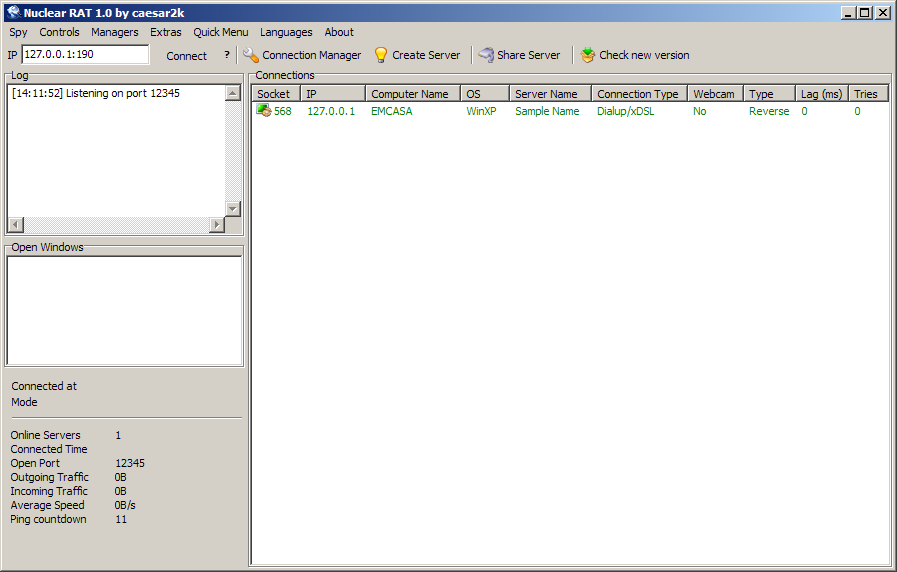This screenshot has width=897, height=572.
Task: Open the Quick Menu menu
Action: (x=220, y=32)
